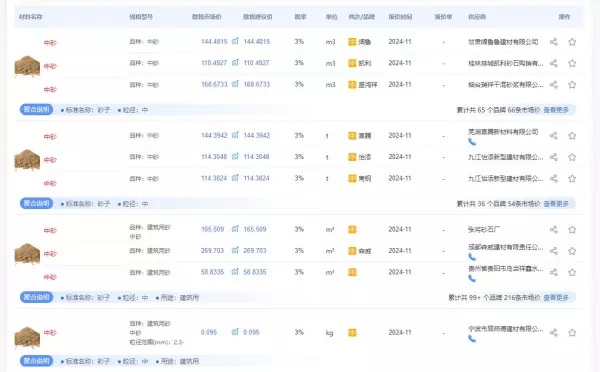Favorite the 110.4927 row with star
Viewport: 600px width, 372px height.
click(x=572, y=63)
